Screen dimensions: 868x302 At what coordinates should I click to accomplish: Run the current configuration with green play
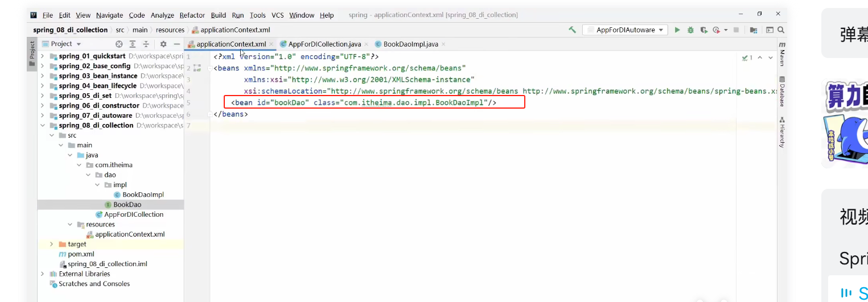click(677, 30)
